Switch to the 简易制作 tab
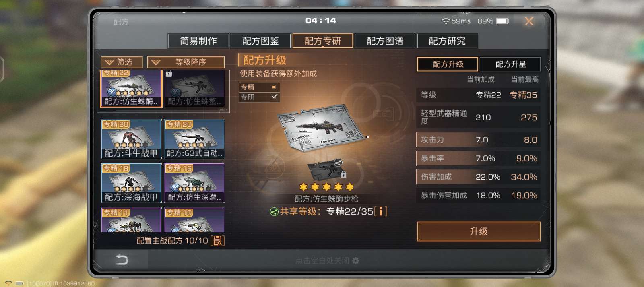The image size is (644, 287). coord(198,41)
